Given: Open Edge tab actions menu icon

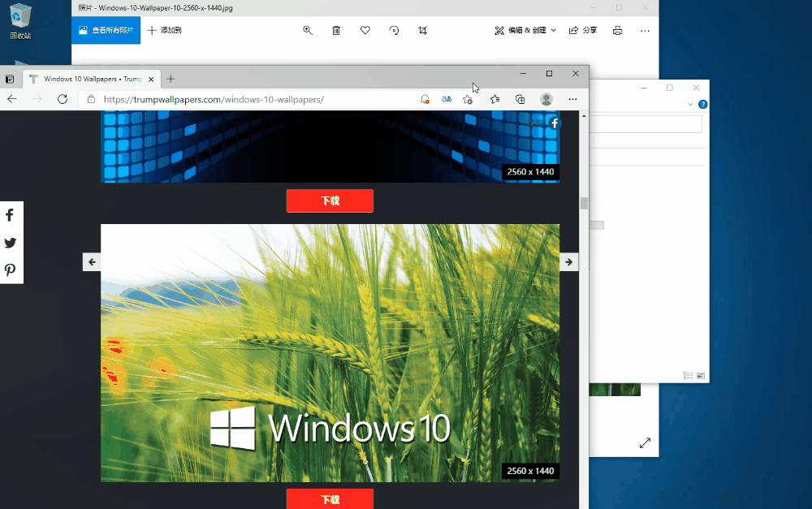Looking at the screenshot, I should [10, 80].
